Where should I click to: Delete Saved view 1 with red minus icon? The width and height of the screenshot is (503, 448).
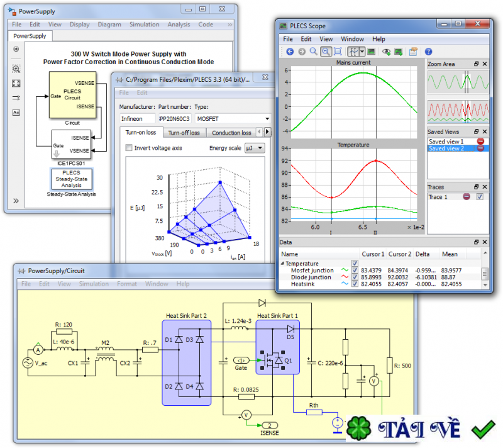[x=481, y=142]
